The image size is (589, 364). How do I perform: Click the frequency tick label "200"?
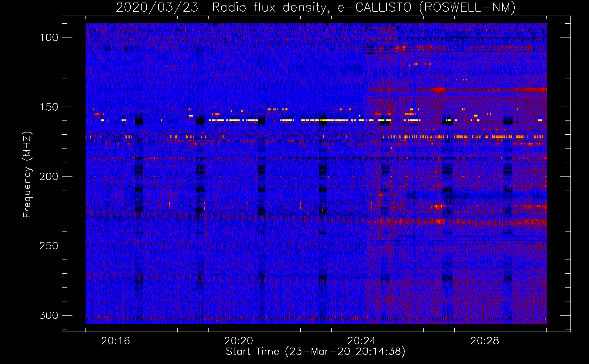pyautogui.click(x=49, y=177)
